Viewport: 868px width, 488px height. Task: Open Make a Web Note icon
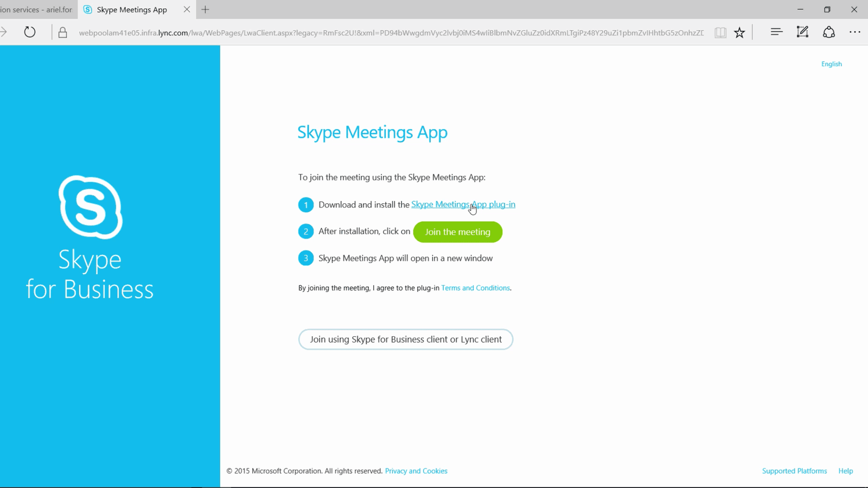click(x=802, y=32)
